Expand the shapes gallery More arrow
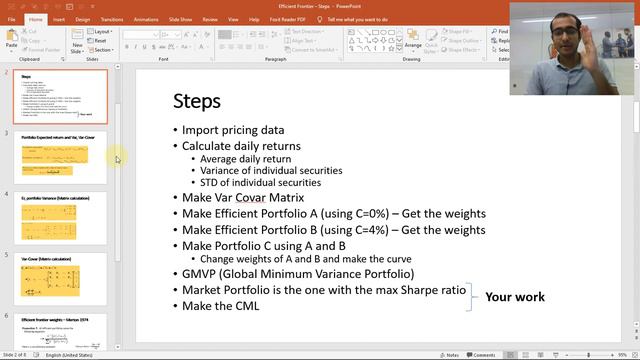Image resolution: width=640 pixels, height=360 pixels. click(x=400, y=49)
